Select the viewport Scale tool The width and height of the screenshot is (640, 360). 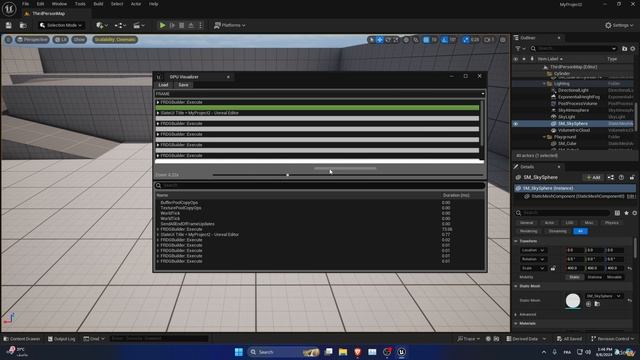click(x=396, y=40)
